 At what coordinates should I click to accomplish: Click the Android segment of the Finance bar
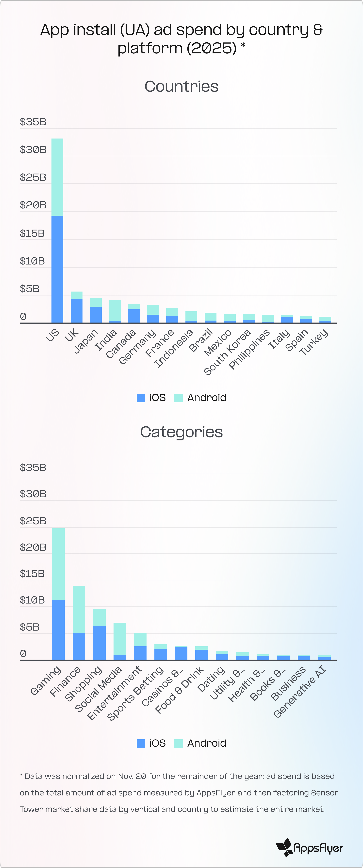tap(79, 609)
